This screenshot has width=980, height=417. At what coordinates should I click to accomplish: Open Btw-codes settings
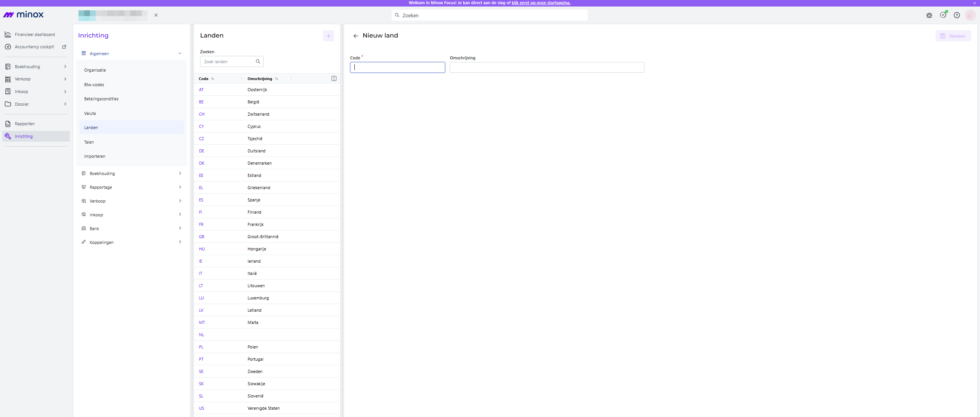click(131, 85)
